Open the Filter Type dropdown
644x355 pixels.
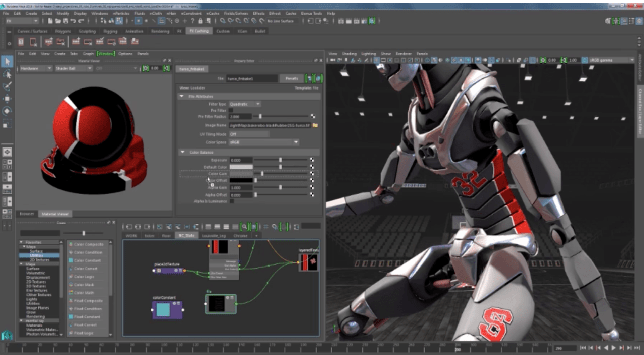245,104
